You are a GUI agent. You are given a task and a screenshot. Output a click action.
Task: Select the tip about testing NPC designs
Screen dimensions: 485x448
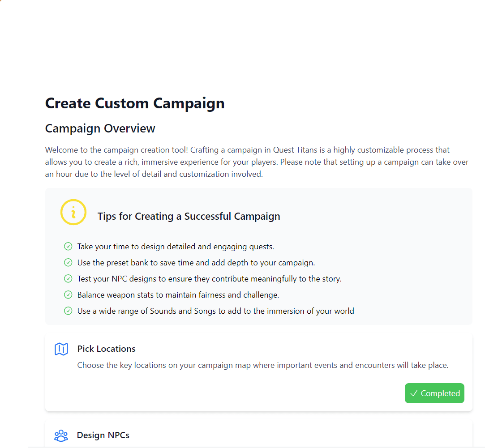tap(210, 278)
